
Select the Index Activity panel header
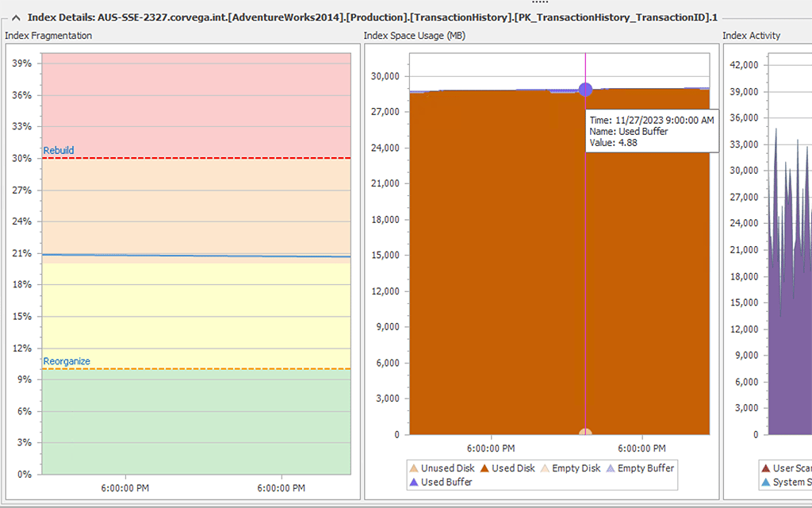[749, 35]
